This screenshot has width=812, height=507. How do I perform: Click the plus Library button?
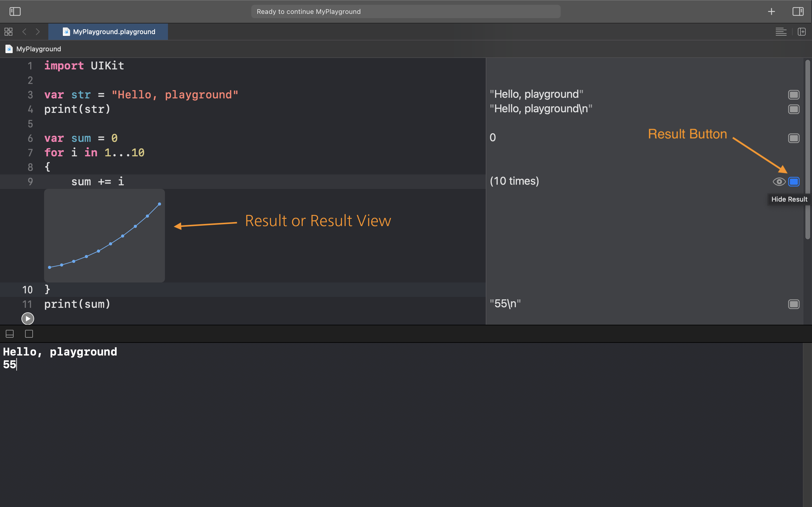(772, 11)
